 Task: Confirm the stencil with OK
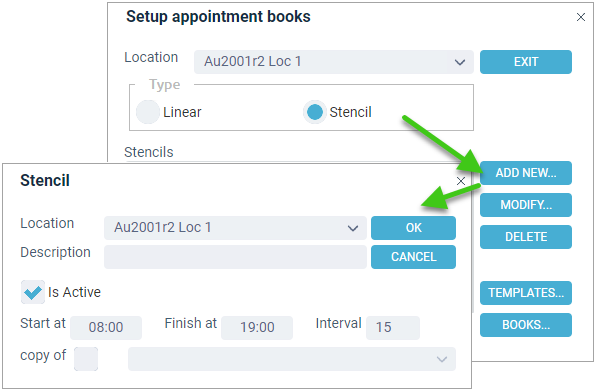click(413, 228)
